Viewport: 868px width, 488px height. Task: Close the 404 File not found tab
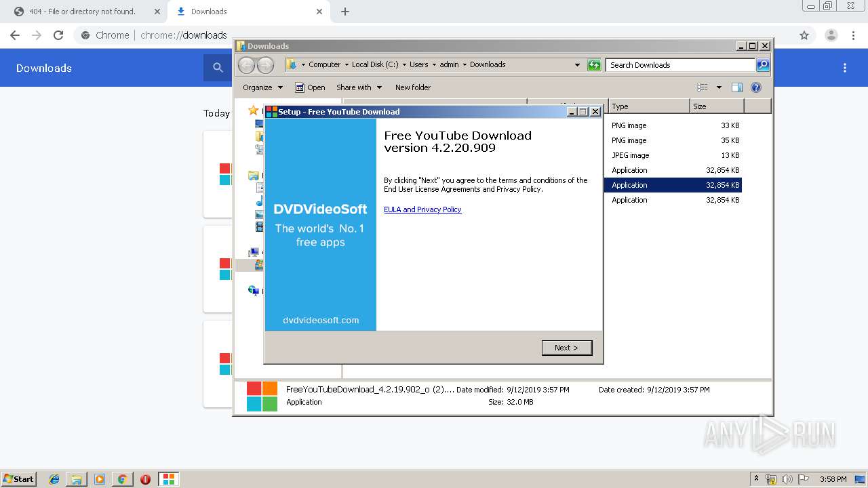point(157,12)
